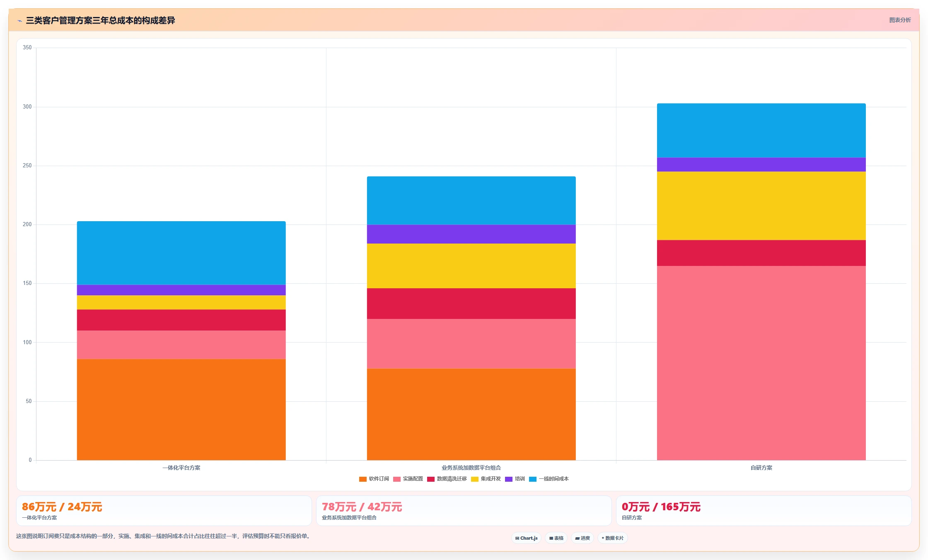
Task: Click the orange 软件订阅 segment of 一体化平台方案 bar
Action: tap(181, 409)
